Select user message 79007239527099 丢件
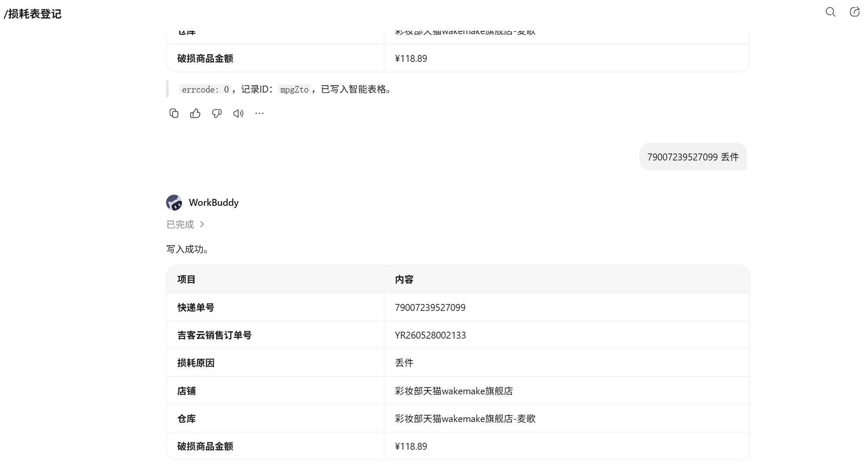Viewport: 868px width, 464px height. coord(693,157)
